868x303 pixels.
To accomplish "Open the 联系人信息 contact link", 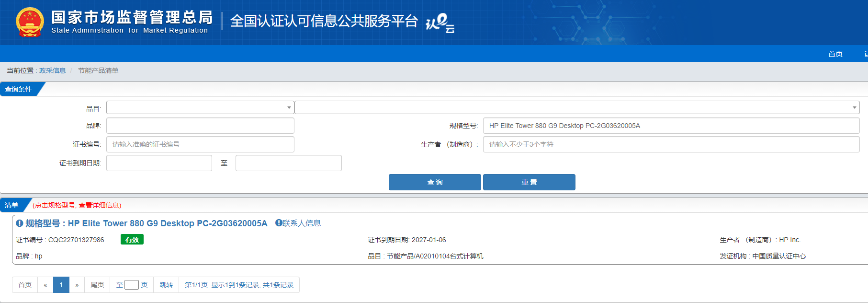I will point(302,223).
